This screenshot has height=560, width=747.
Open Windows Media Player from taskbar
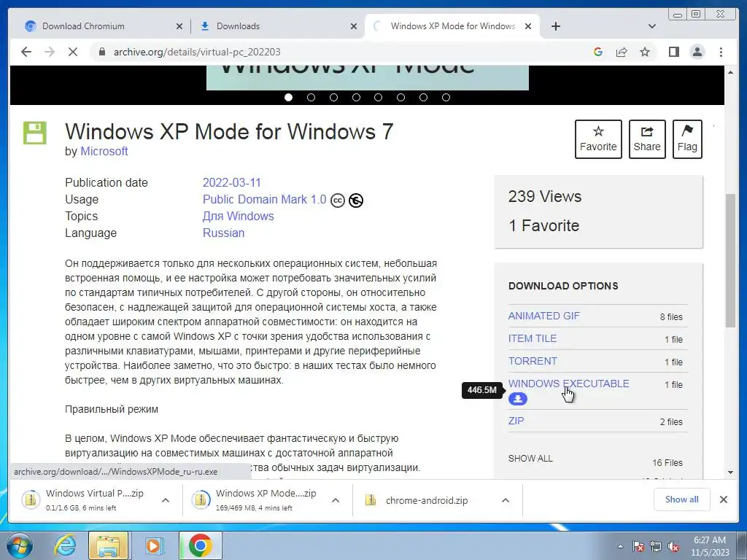(153, 545)
